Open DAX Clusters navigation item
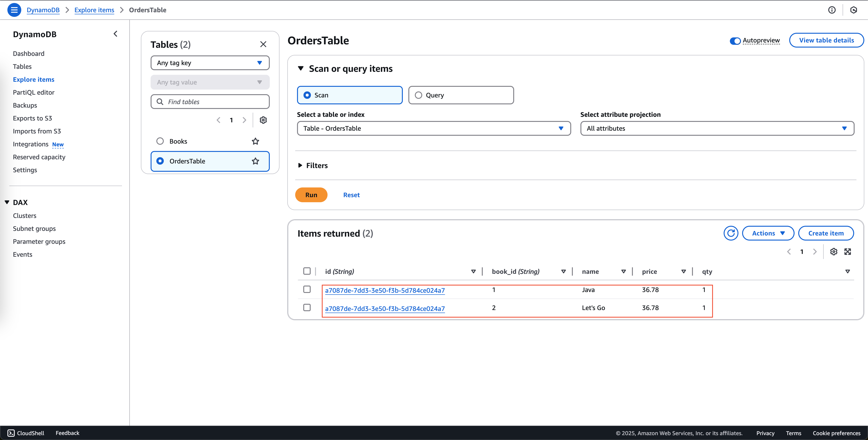 tap(24, 215)
